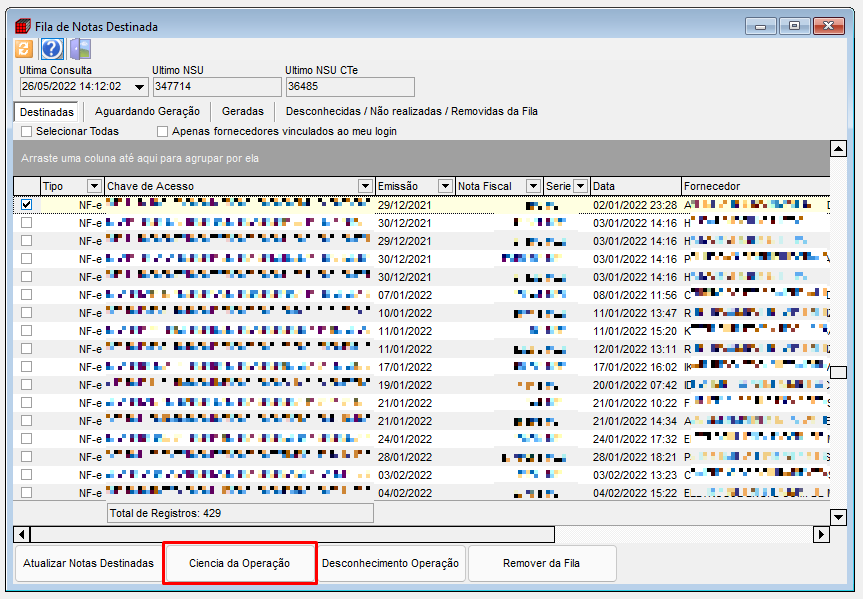Switch to the Aguardando Geração tab
This screenshot has width=863, height=599.
[x=147, y=111]
